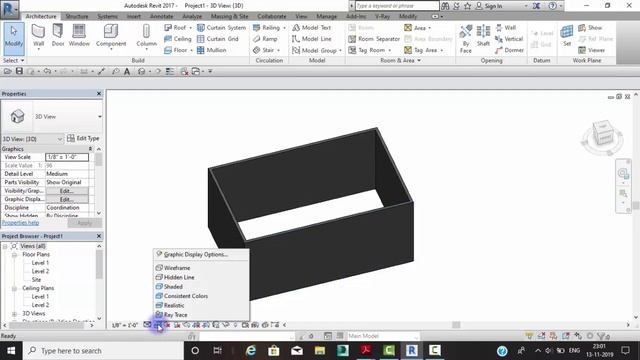
Task: Choose the Floor tool
Action: point(178,50)
